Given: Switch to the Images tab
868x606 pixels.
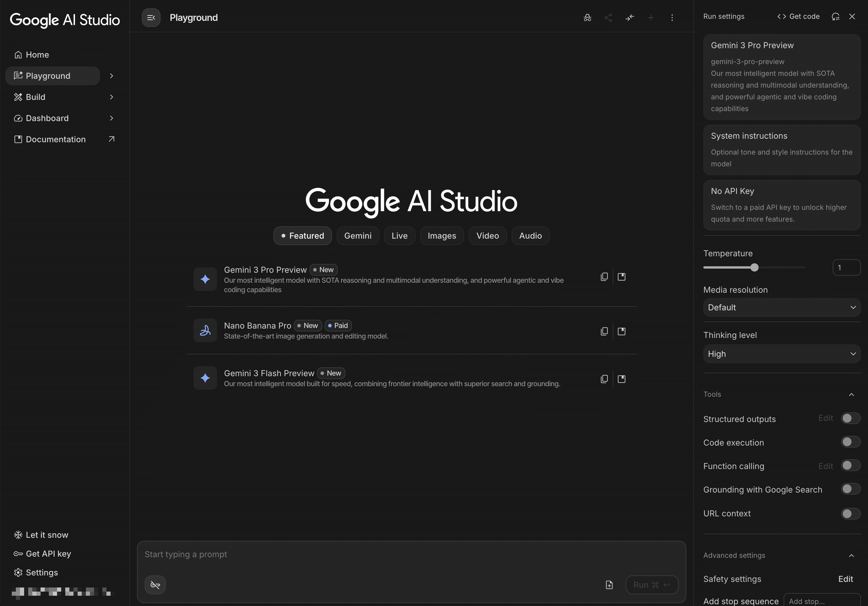Looking at the screenshot, I should [442, 236].
